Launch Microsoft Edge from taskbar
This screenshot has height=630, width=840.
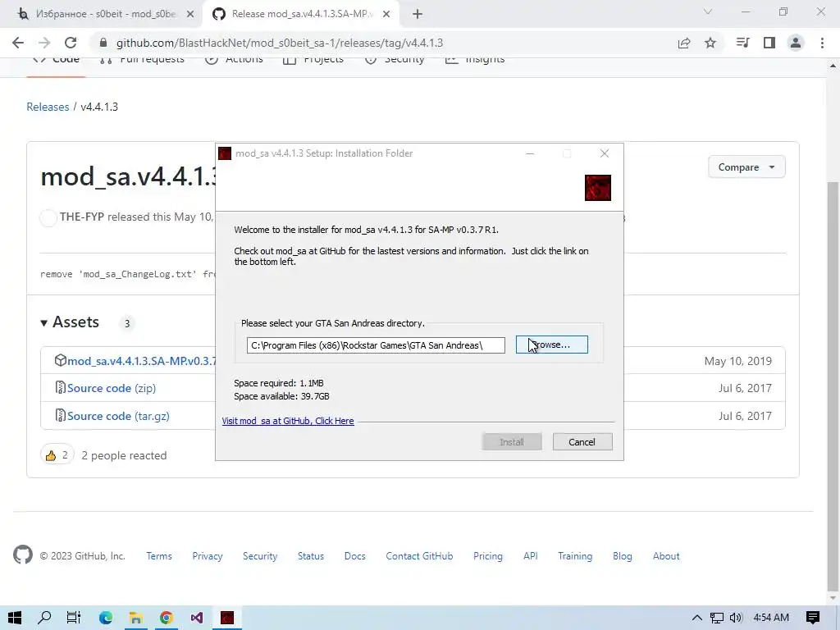point(106,618)
